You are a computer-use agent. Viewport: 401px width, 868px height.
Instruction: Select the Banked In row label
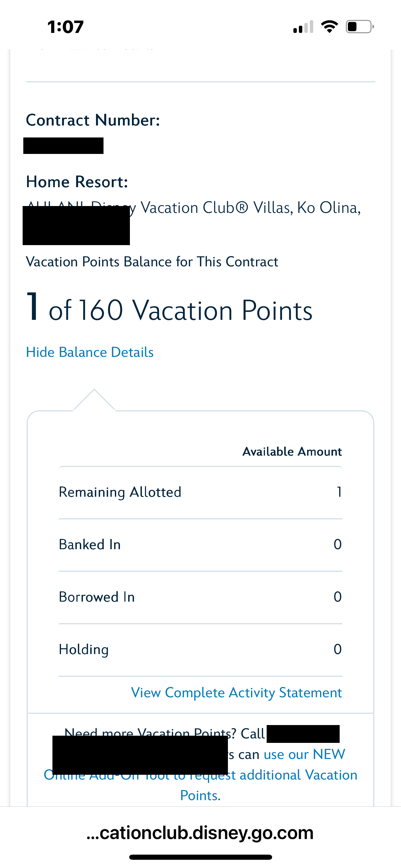click(90, 545)
